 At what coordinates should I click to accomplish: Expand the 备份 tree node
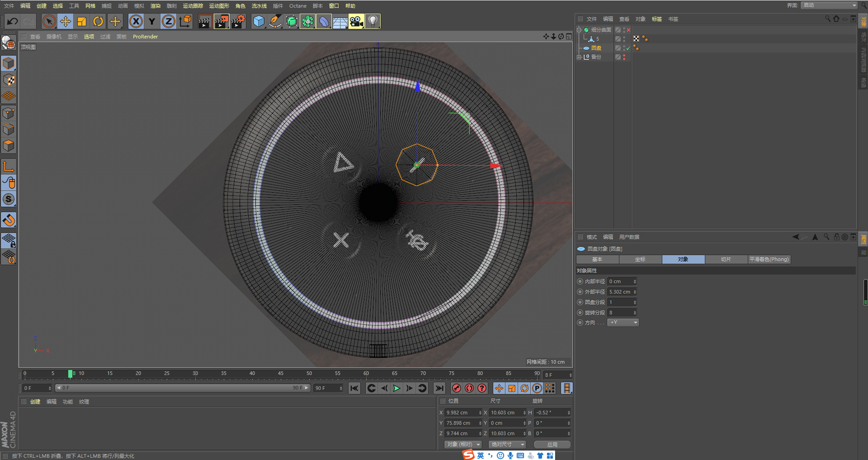point(579,57)
